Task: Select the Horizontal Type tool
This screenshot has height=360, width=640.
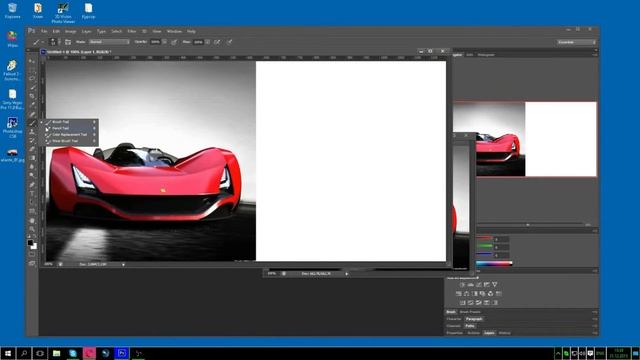Action: (32, 193)
